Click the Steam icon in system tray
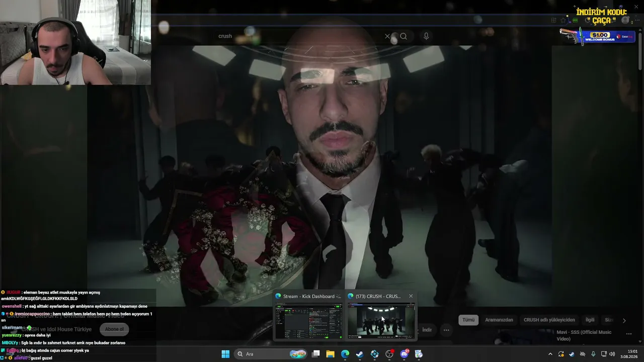The width and height of the screenshot is (644, 362). coord(572,354)
